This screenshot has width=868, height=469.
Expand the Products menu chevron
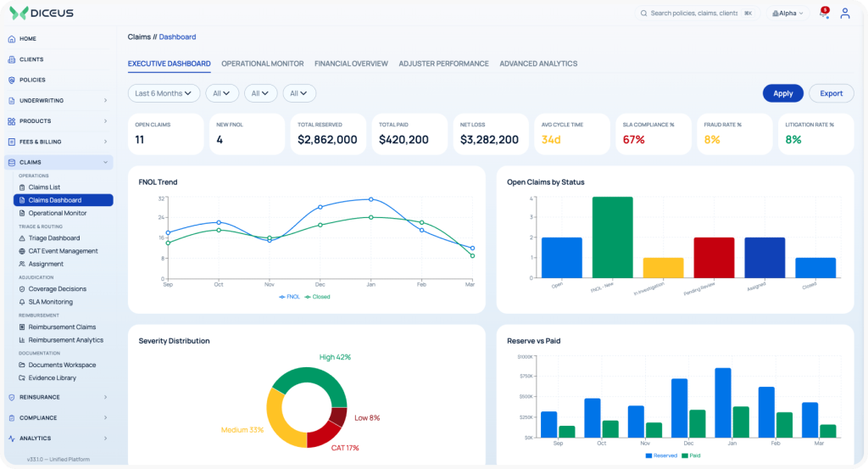(105, 121)
